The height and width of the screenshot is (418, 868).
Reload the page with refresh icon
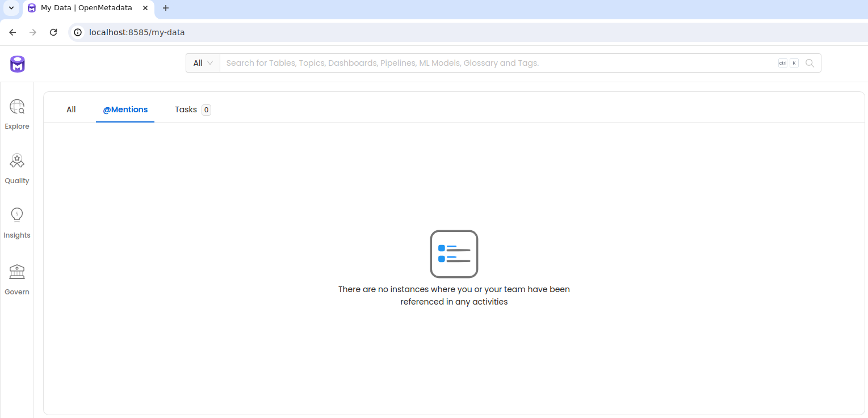pos(53,32)
